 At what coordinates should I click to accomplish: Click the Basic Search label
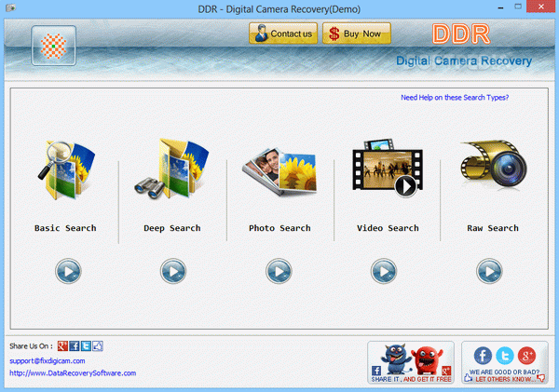[x=65, y=228]
